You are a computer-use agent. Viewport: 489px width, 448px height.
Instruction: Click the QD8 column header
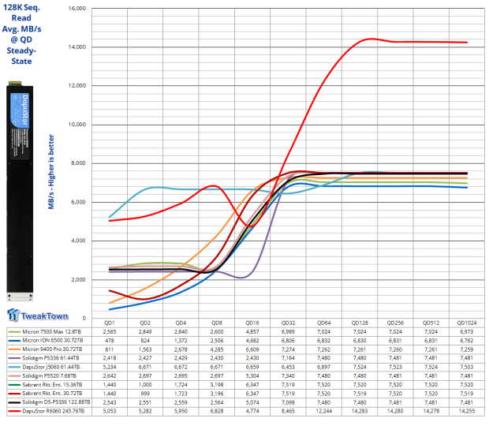[x=217, y=323]
